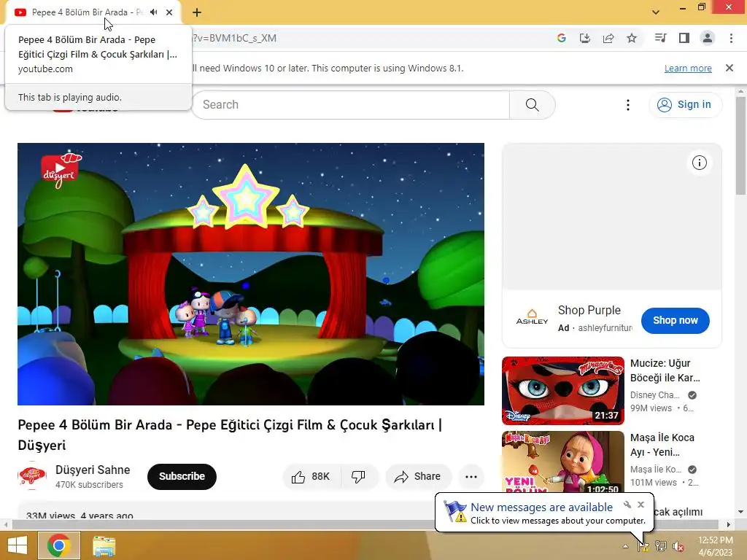Open the ad info icon
The width and height of the screenshot is (747, 560).
tap(700, 163)
